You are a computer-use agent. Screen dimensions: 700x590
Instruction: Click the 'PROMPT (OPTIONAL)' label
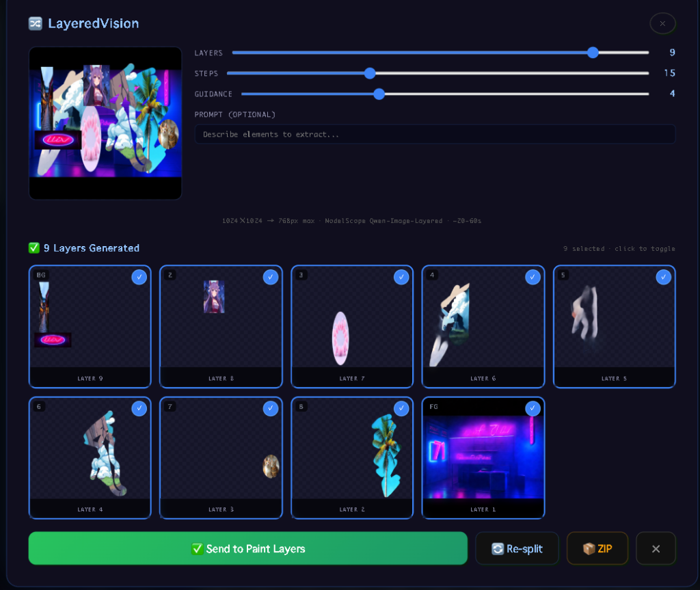[x=235, y=115]
